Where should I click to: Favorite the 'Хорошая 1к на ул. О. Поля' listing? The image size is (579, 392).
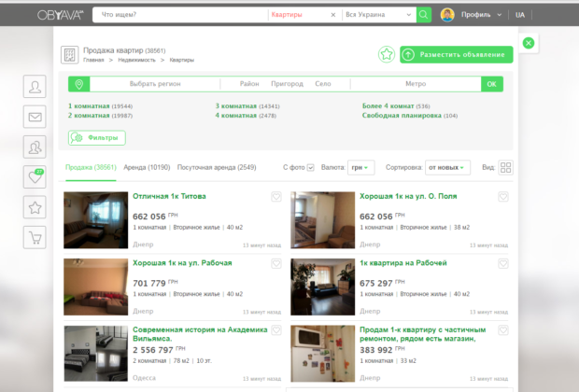point(503,197)
